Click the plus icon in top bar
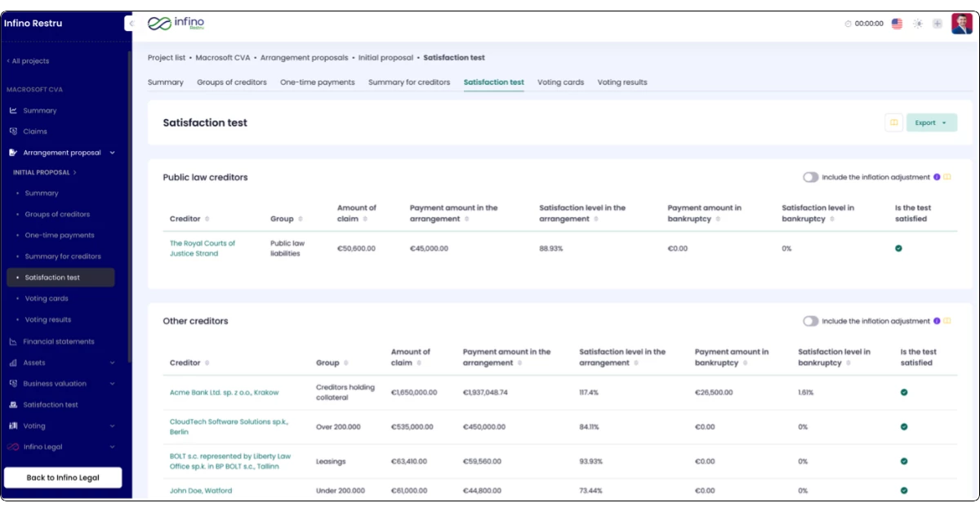This screenshot has width=980, height=512. tap(938, 24)
